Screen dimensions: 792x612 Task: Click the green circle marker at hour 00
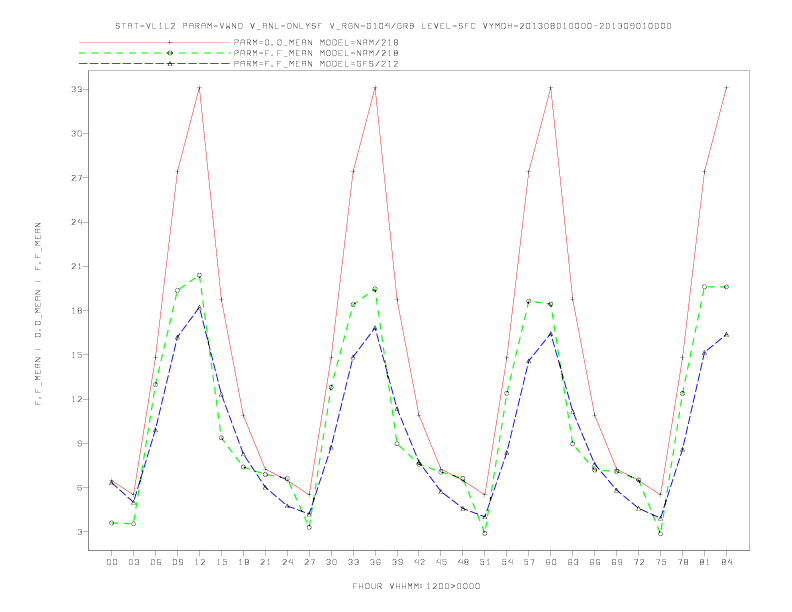[x=112, y=523]
